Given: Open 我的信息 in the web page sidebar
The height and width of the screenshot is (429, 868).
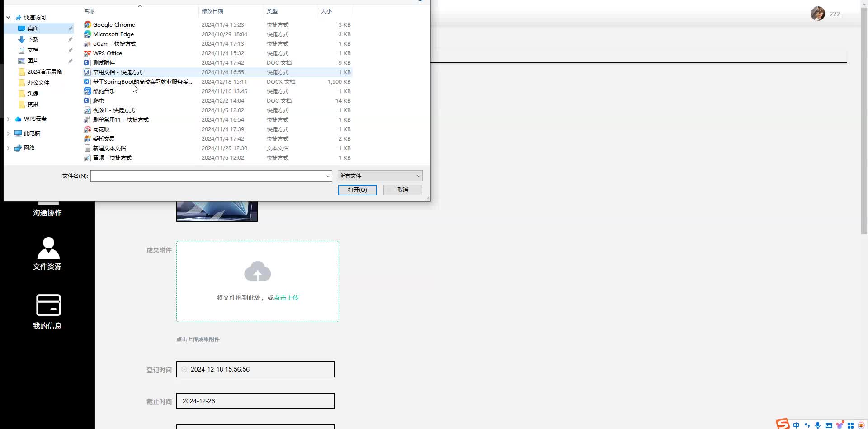Looking at the screenshot, I should coord(47,312).
